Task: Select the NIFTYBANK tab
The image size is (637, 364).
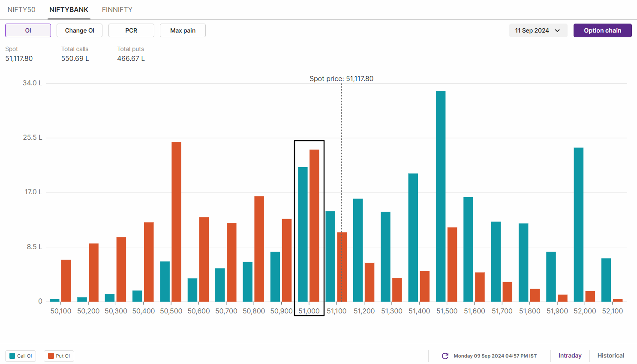Action: 69,9
